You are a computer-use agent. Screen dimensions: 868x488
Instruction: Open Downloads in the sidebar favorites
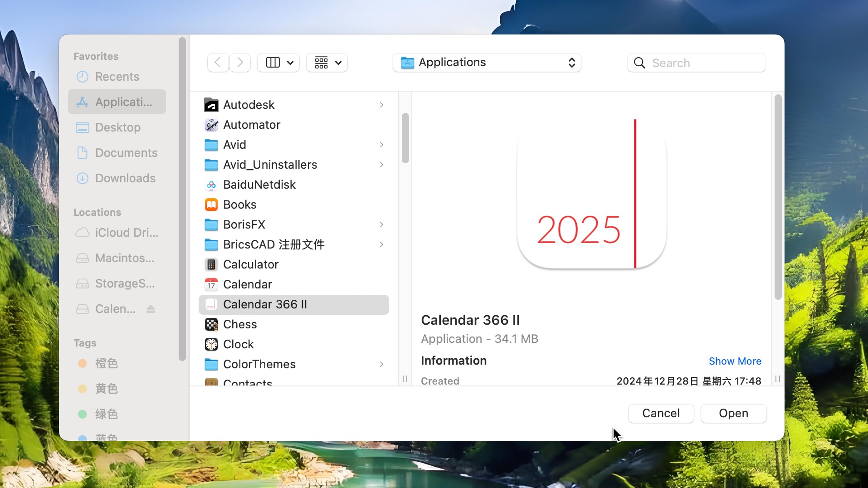(x=125, y=178)
